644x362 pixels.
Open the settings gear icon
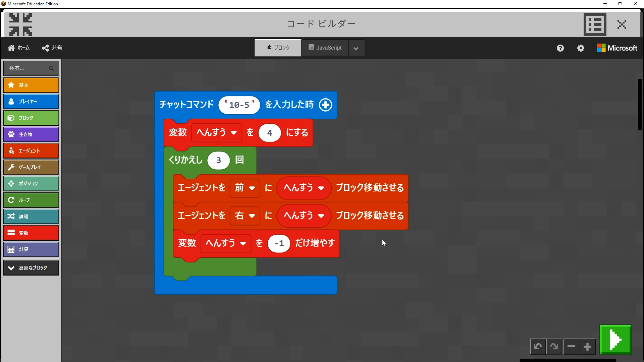pos(581,48)
